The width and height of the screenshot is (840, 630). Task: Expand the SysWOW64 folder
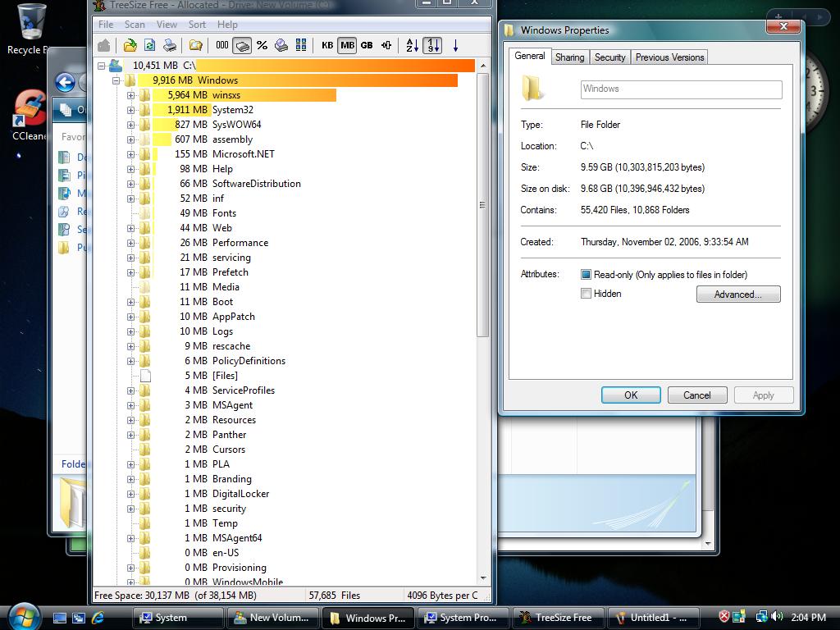pos(130,125)
